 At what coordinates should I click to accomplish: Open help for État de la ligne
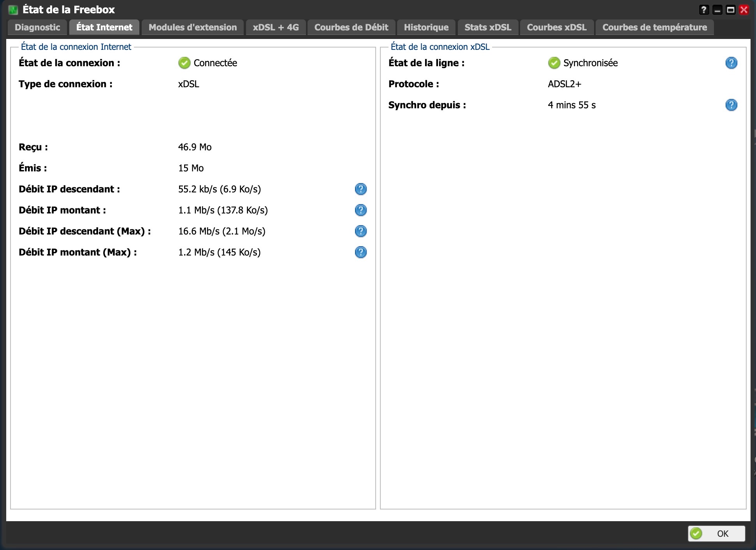[731, 63]
